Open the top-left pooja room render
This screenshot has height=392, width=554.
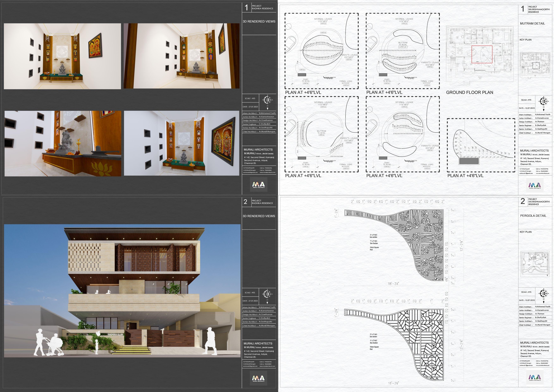tap(62, 56)
